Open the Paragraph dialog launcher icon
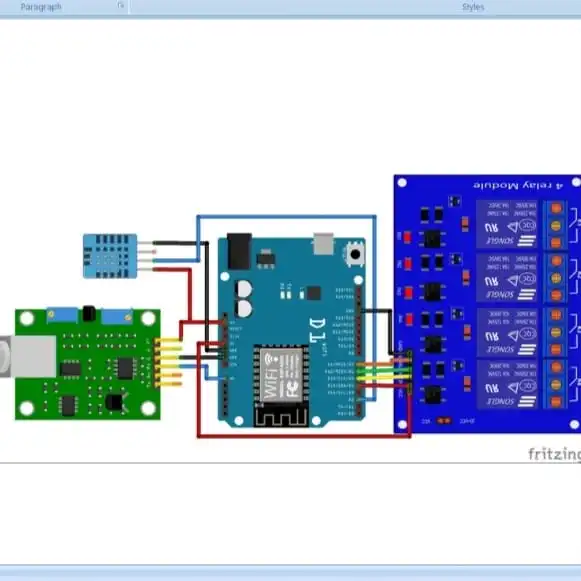Image resolution: width=581 pixels, height=581 pixels. [x=121, y=5]
